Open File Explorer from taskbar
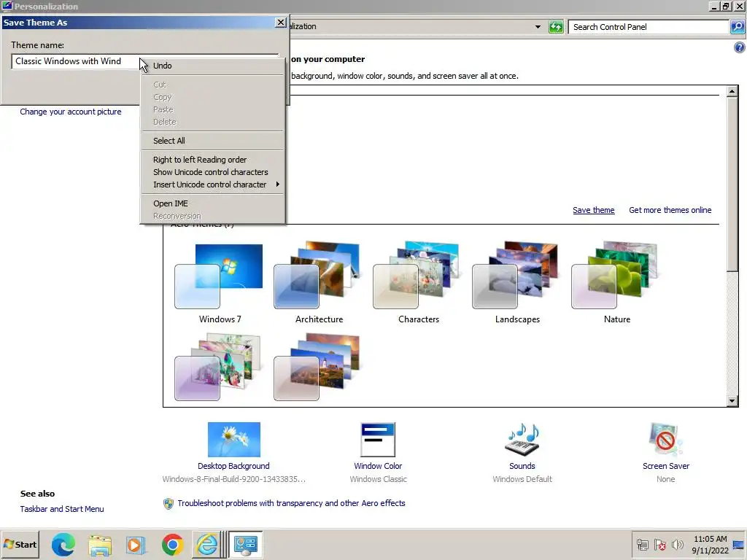 (100, 544)
